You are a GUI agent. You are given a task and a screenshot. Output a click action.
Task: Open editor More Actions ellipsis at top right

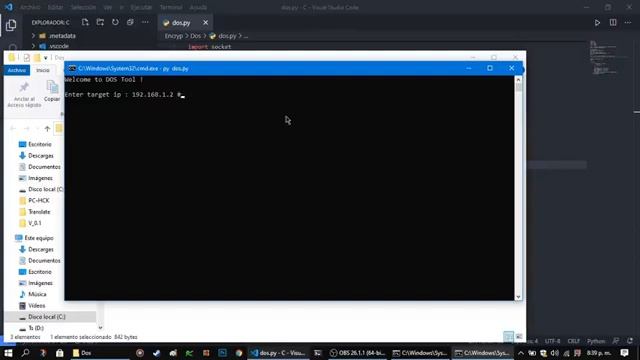tap(628, 22)
